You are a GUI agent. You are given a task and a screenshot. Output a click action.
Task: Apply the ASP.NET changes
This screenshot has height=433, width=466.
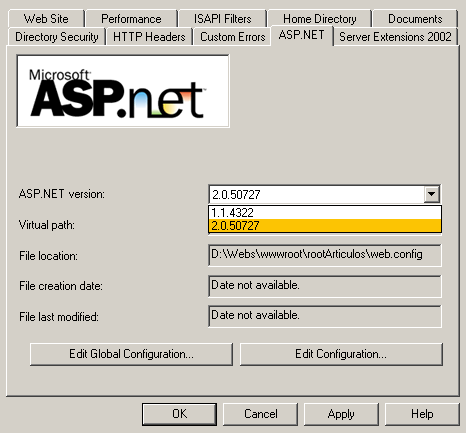point(341,414)
